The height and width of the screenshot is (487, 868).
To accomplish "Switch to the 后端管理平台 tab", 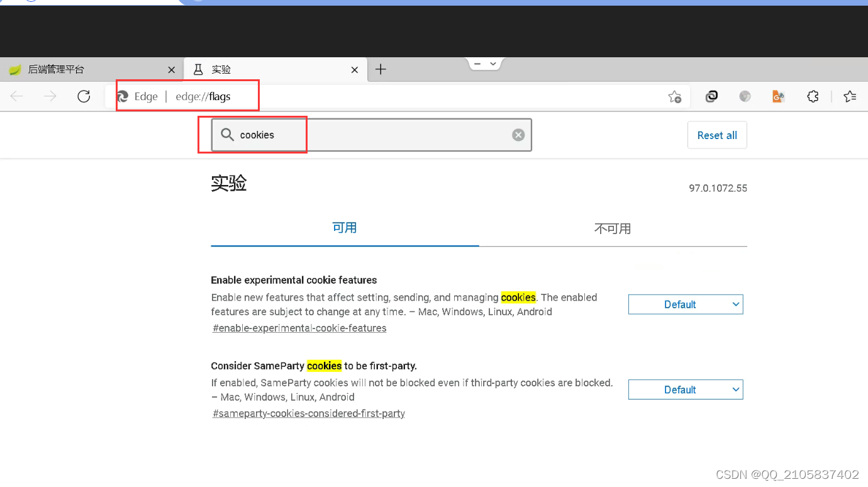I will point(92,69).
